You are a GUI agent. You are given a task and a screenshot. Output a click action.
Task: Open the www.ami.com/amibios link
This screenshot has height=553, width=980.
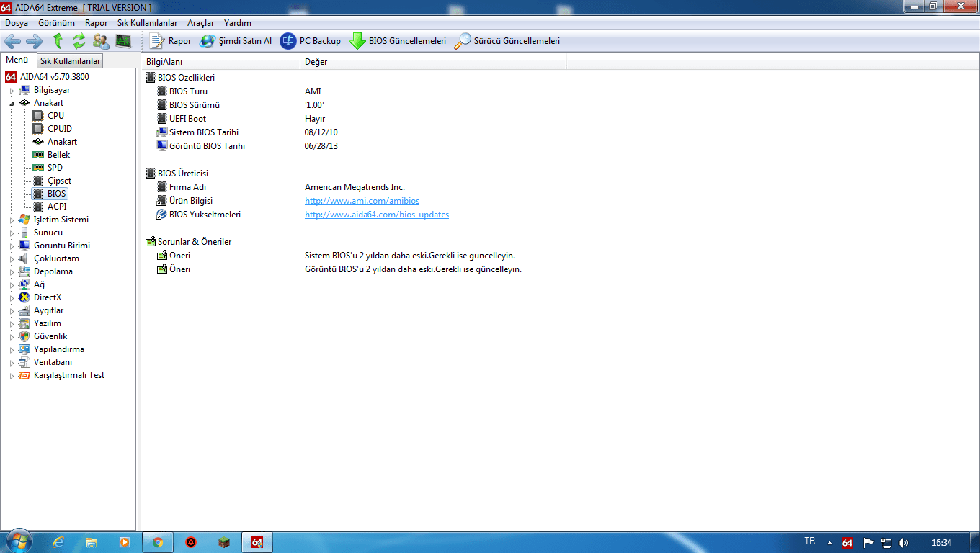point(362,201)
